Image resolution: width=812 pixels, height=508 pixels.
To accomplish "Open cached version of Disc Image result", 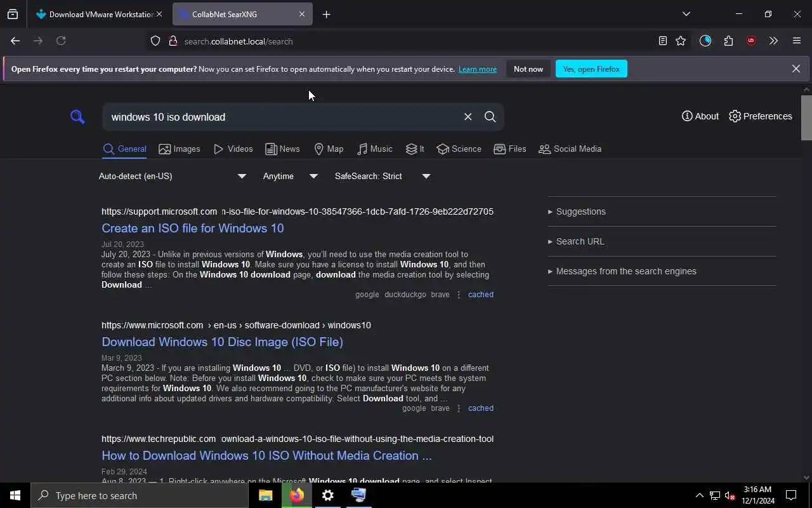I will click(480, 408).
